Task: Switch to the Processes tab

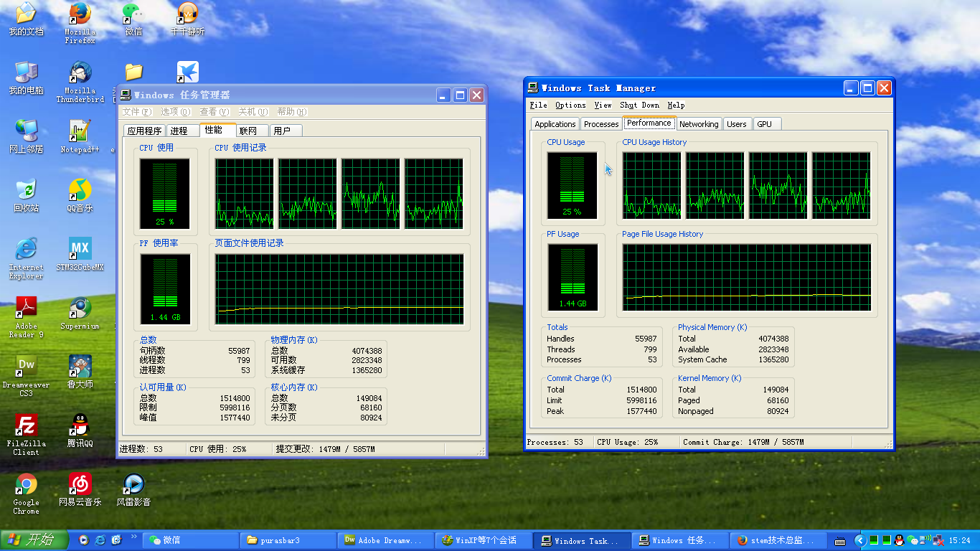Action: click(600, 124)
